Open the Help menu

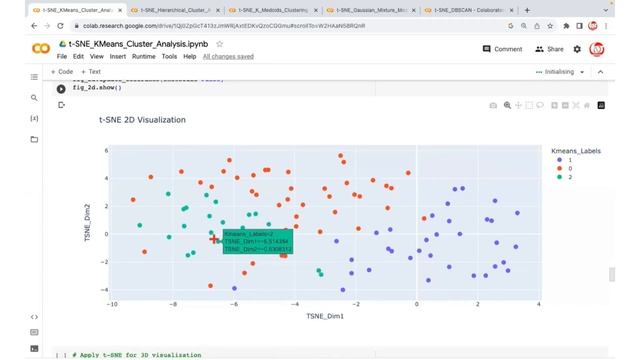pos(189,56)
